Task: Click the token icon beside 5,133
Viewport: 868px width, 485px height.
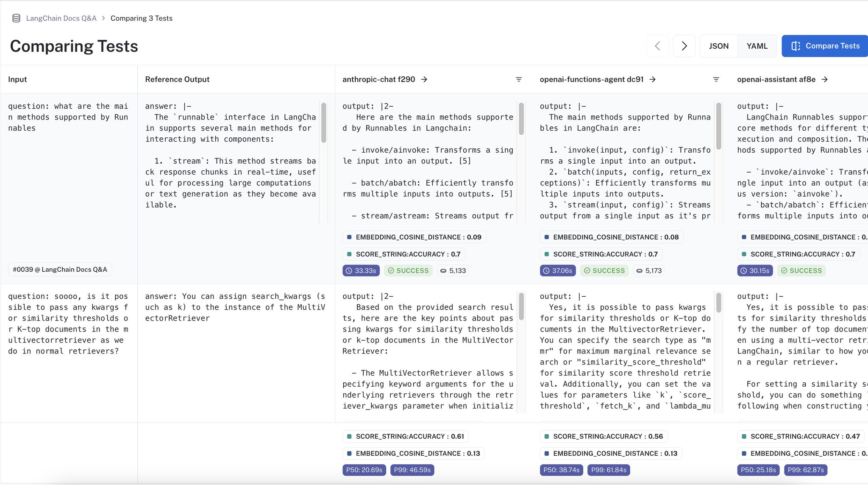Action: tap(443, 270)
